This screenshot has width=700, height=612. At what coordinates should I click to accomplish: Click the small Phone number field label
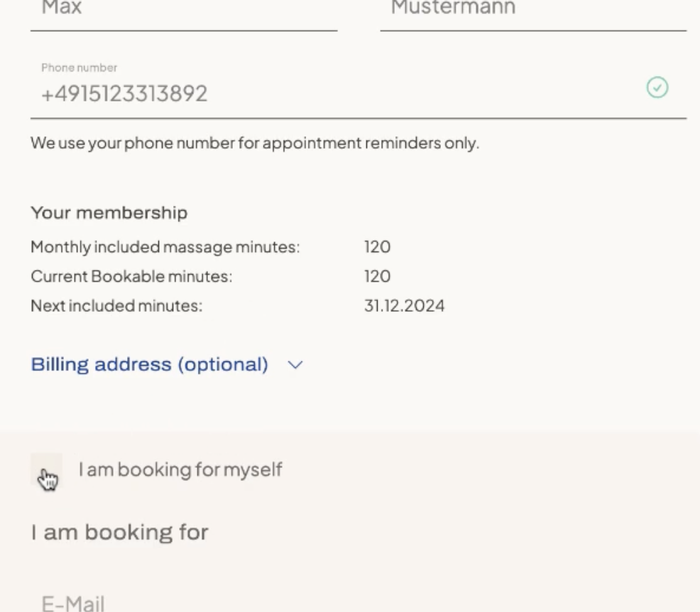point(80,68)
